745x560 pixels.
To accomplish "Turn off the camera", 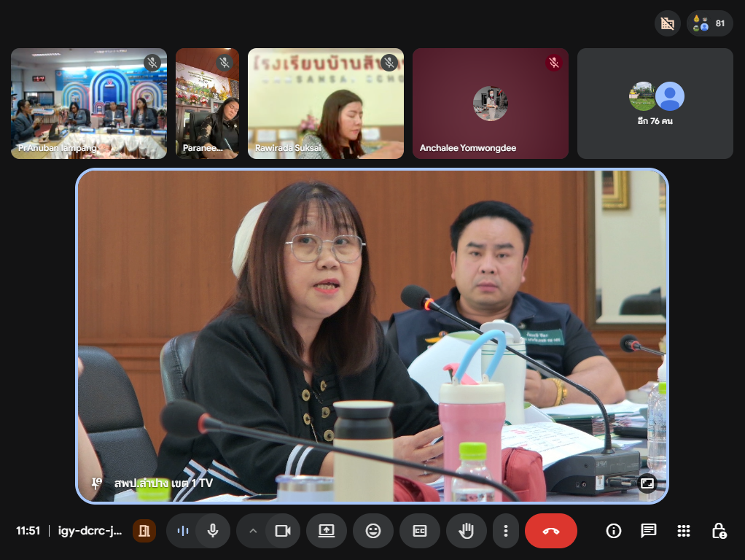I will point(282,531).
